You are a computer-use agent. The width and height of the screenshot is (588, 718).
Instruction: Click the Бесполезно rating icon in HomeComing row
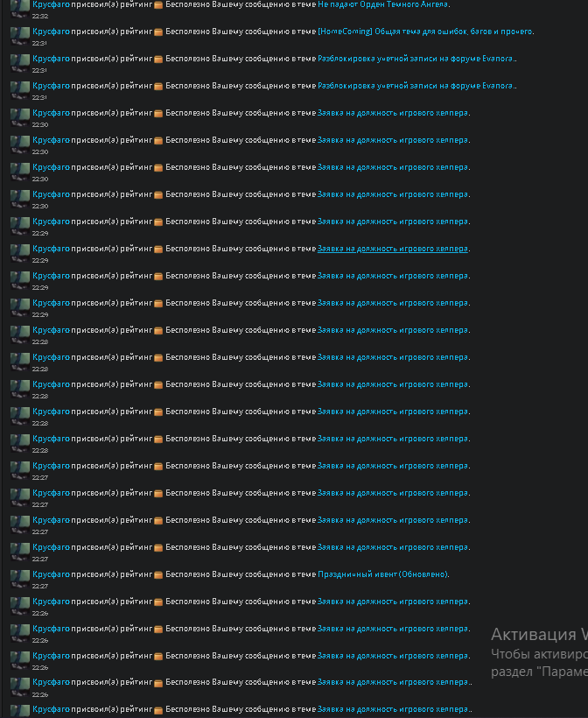(x=158, y=32)
